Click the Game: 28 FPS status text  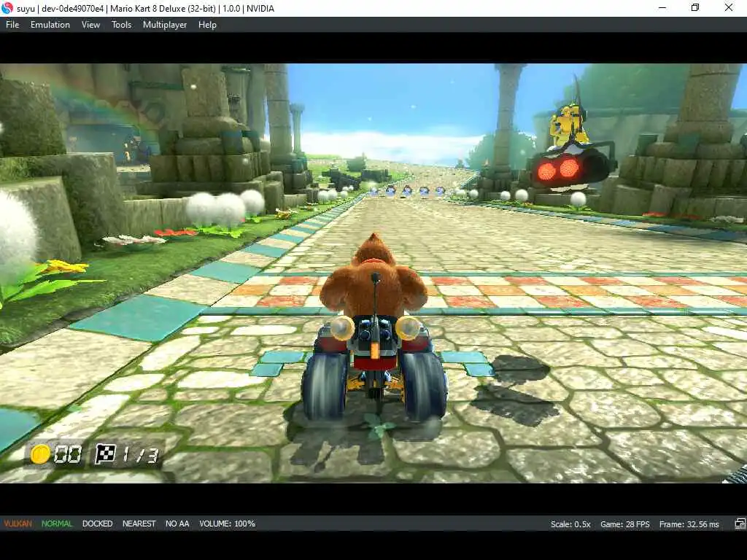point(624,524)
